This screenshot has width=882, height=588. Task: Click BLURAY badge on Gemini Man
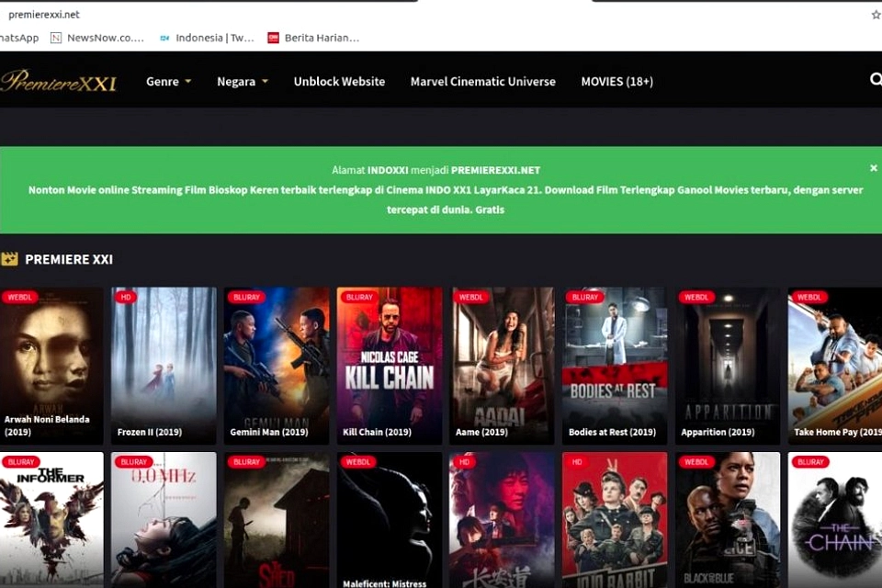[x=246, y=297]
